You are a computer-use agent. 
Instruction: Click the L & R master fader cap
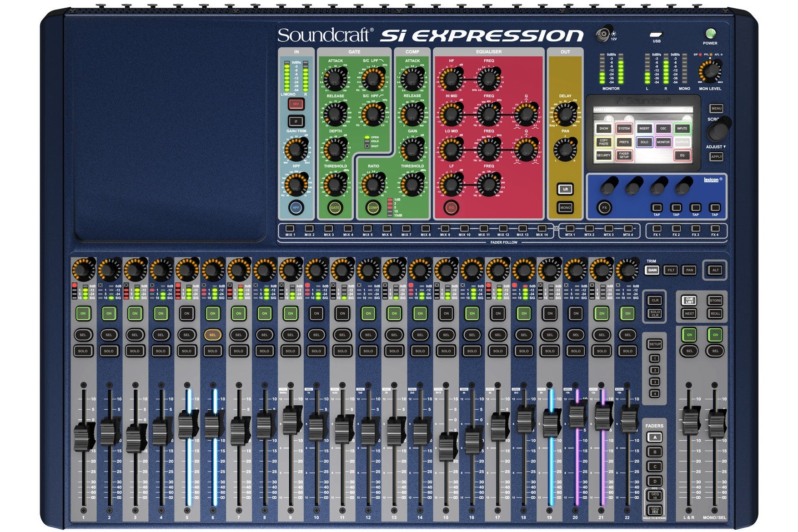690,422
